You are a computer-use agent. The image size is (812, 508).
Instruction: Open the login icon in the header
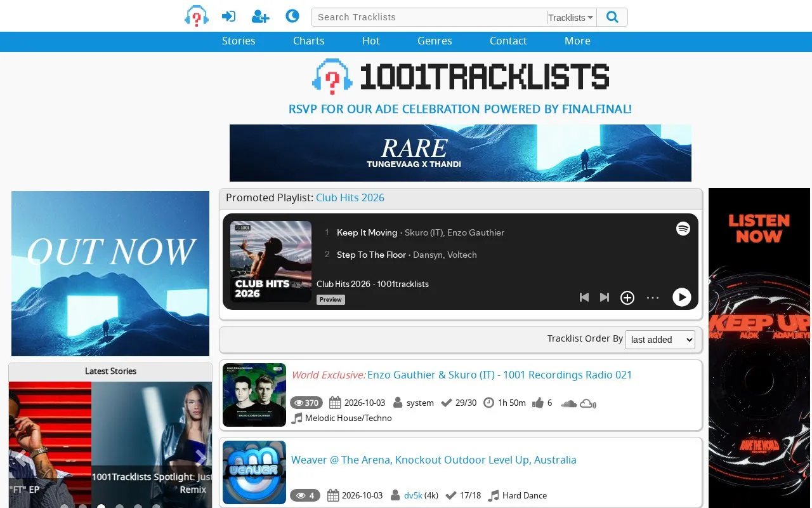[228, 17]
